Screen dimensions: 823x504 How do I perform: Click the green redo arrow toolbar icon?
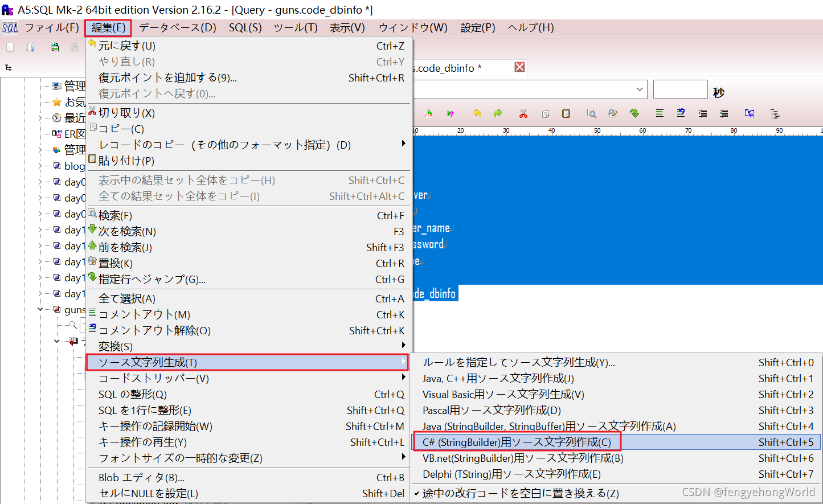tap(498, 113)
